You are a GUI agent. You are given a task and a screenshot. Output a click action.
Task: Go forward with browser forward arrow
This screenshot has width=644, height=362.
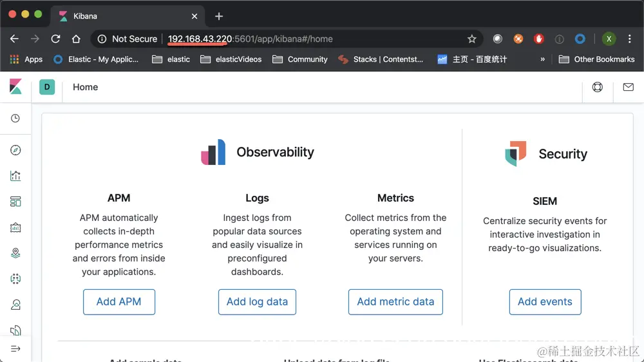click(x=35, y=39)
